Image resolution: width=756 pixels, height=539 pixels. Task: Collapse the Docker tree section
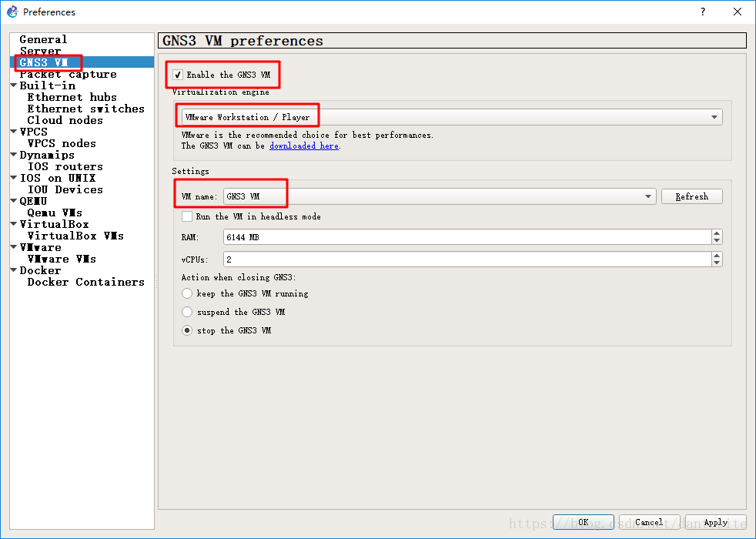tap(14, 270)
